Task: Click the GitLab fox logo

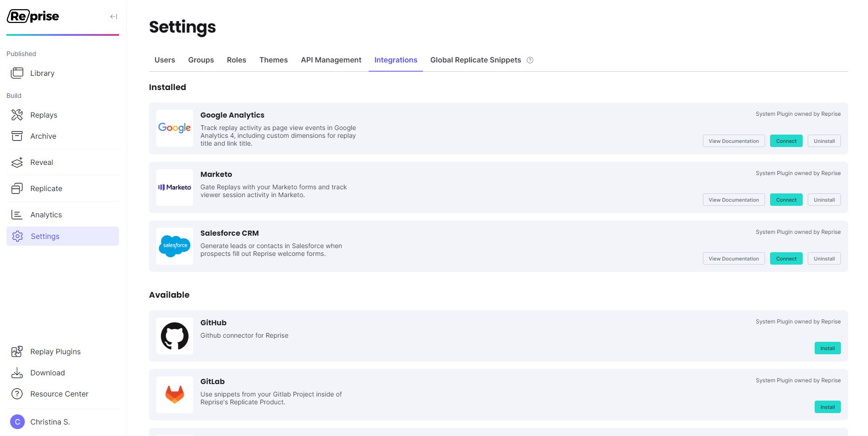Action: pos(175,395)
